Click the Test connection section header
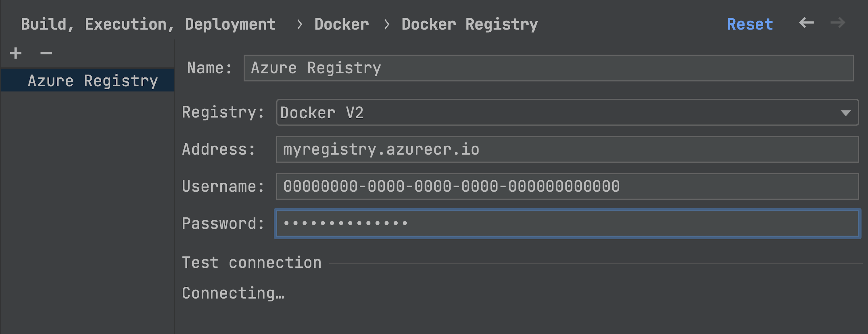Image resolution: width=868 pixels, height=334 pixels. [251, 262]
